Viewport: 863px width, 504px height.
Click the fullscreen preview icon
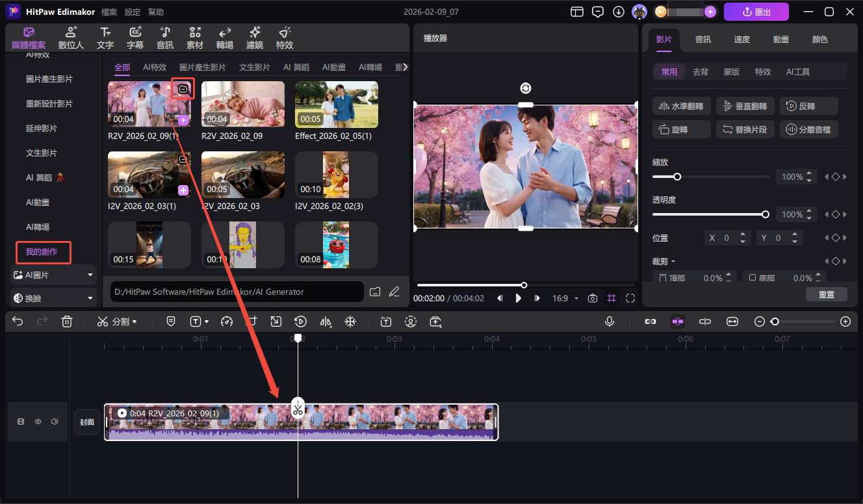click(x=630, y=298)
